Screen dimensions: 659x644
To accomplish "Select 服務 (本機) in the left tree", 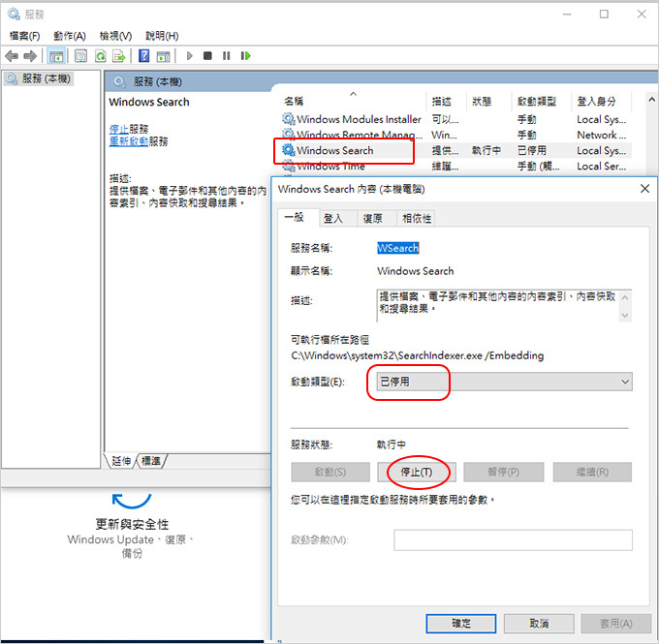I will pyautogui.click(x=39, y=78).
